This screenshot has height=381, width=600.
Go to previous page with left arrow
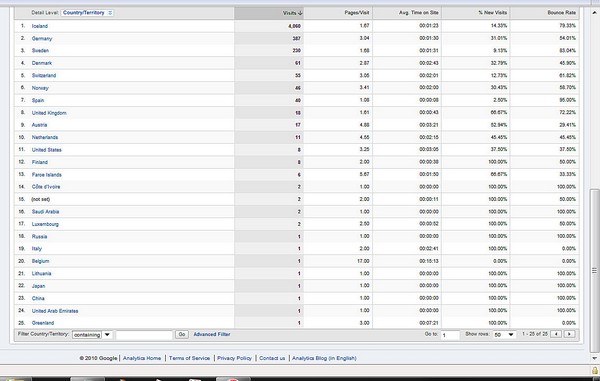[x=556, y=334]
